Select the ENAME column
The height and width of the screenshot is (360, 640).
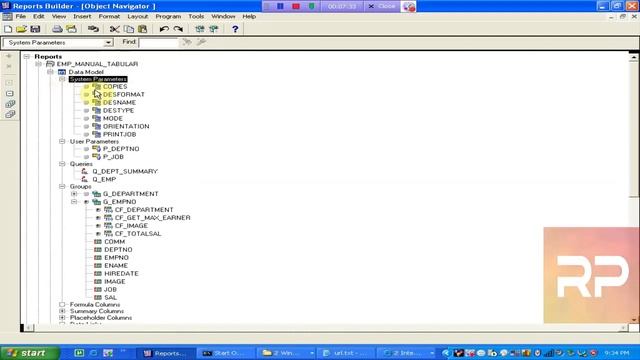coord(116,266)
